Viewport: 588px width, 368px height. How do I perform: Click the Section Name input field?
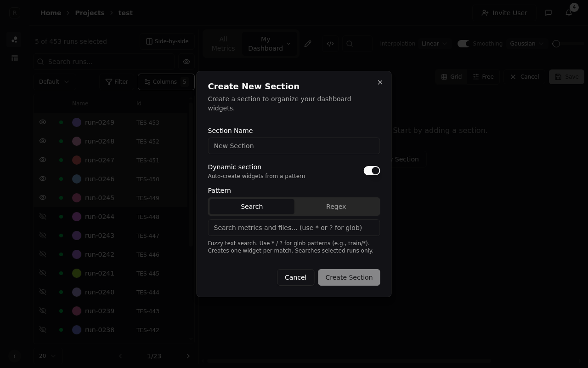(x=294, y=146)
